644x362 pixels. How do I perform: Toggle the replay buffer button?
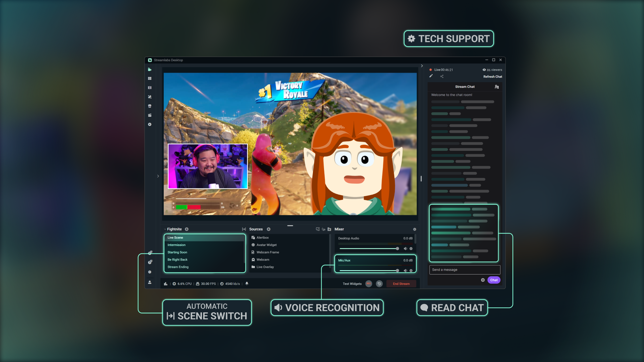(x=379, y=284)
